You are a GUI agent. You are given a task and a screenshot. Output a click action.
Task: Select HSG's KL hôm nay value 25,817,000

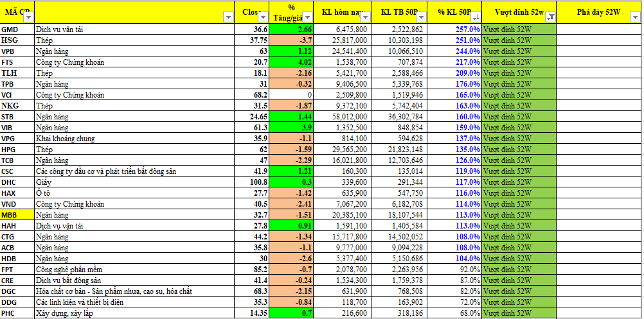pyautogui.click(x=343, y=40)
